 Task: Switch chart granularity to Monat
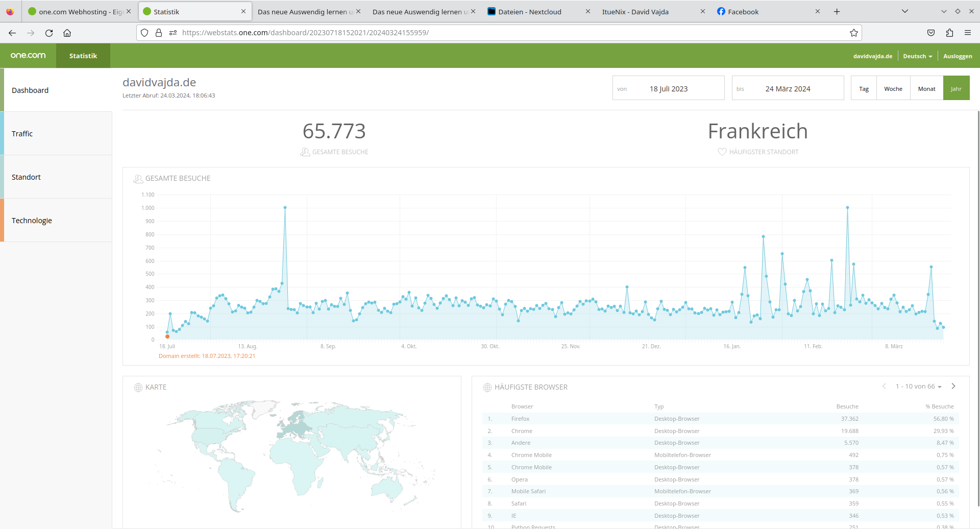click(926, 88)
